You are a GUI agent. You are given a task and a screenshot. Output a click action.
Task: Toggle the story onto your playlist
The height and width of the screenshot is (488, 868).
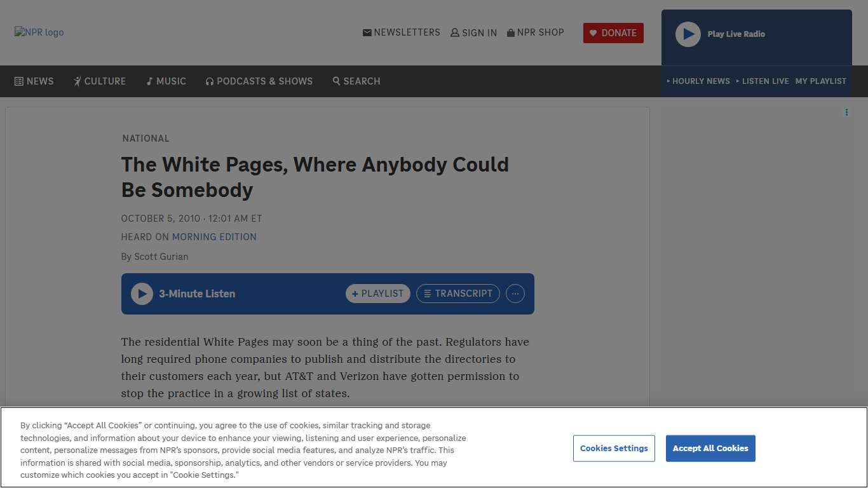[377, 294]
